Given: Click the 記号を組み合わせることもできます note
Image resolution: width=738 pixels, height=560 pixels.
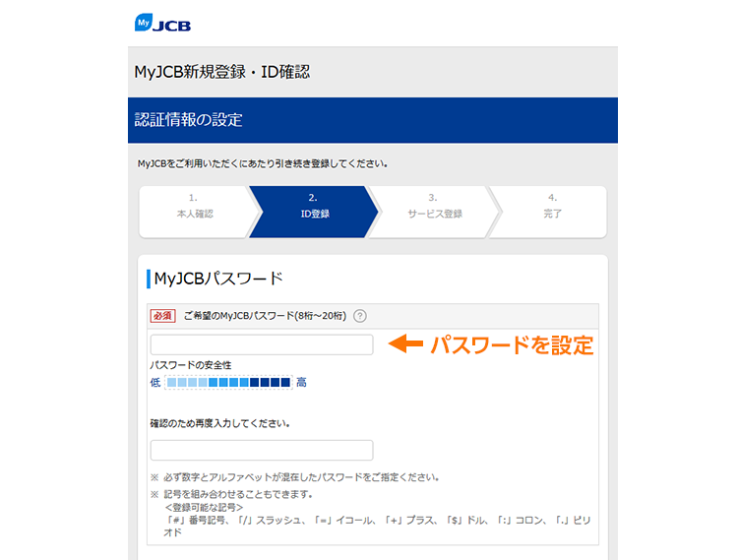Looking at the screenshot, I should click(238, 494).
